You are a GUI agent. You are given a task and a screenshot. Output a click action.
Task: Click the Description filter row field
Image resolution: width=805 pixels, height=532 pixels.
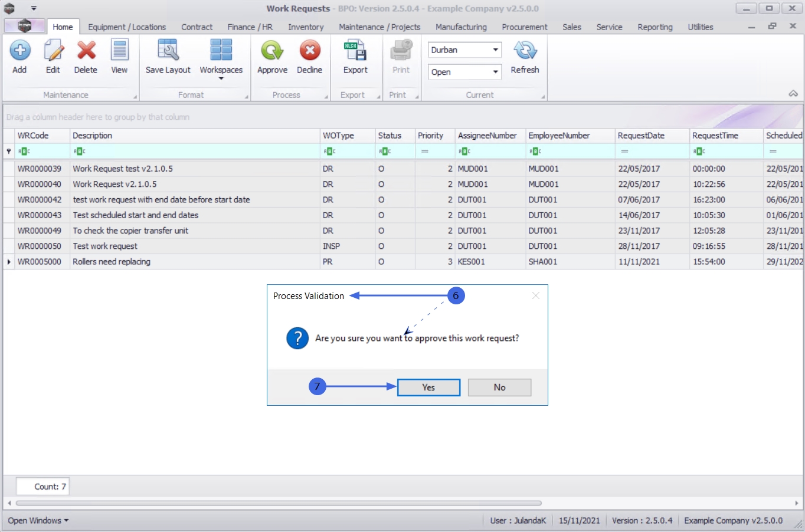[195, 152]
